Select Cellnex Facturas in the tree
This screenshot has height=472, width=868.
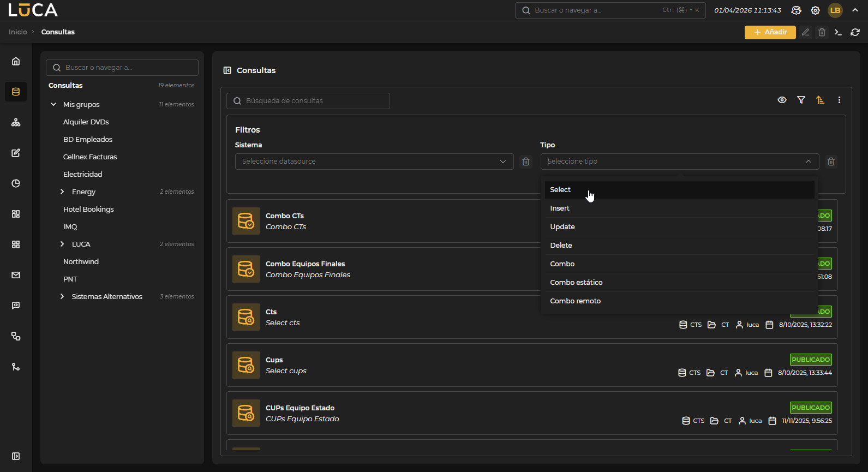90,157
